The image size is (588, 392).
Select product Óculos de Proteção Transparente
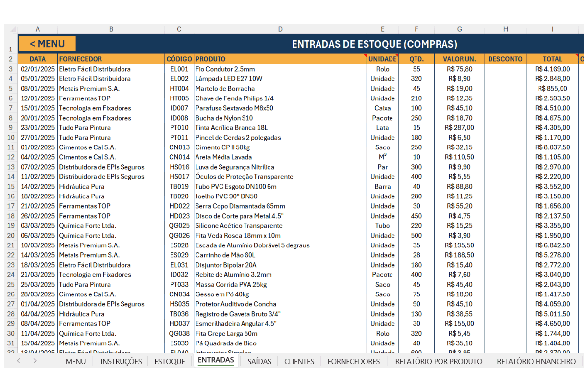[x=280, y=177]
